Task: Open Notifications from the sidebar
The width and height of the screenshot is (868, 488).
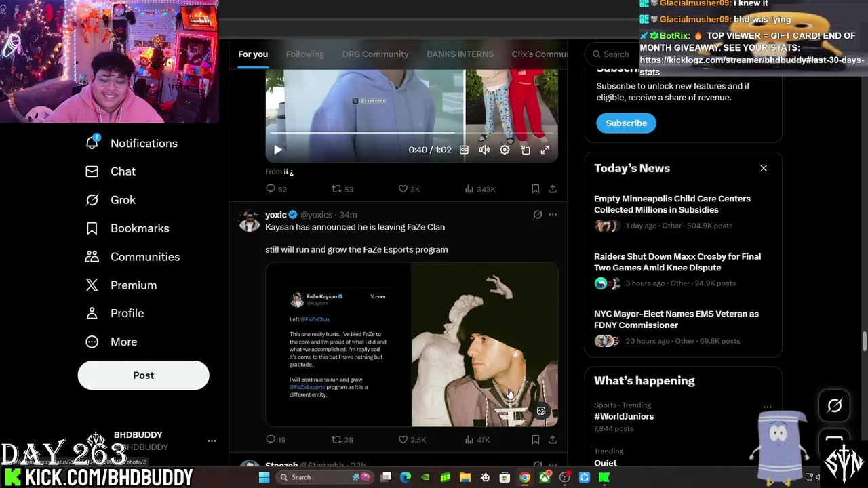Action: tap(132, 143)
